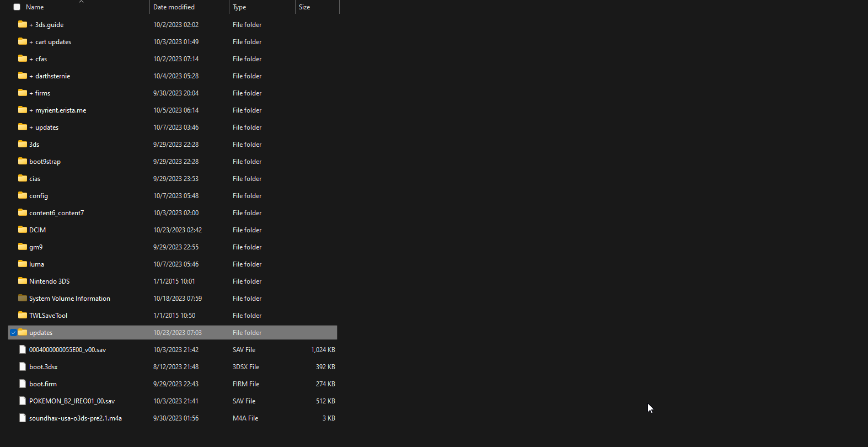868x447 pixels.
Task: Click the 0004000000055E00_v00.sav file icon
Action: [23, 349]
